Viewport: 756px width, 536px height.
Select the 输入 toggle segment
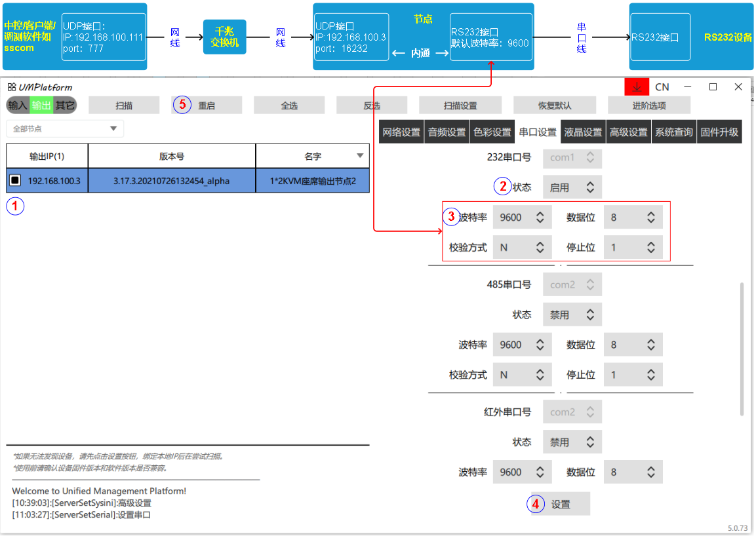pyautogui.click(x=18, y=105)
